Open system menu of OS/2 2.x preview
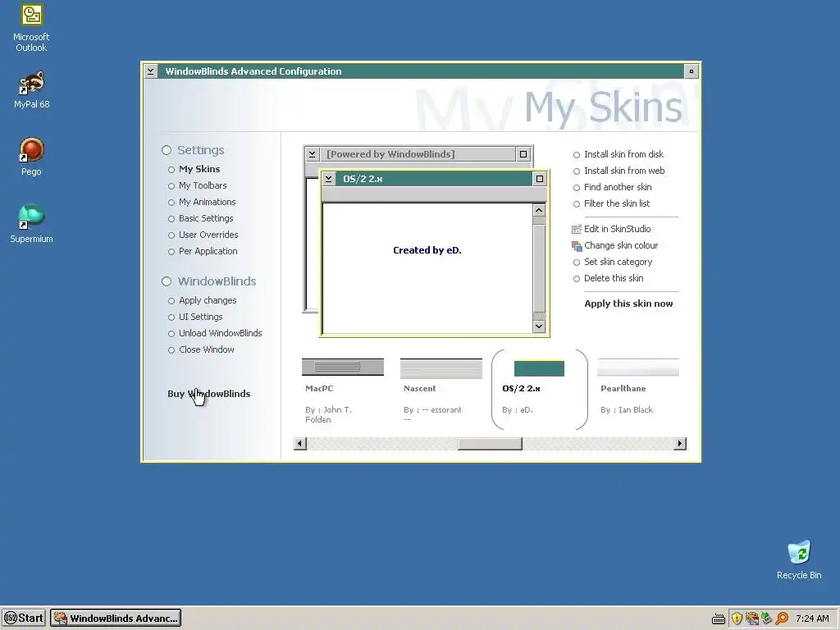The width and height of the screenshot is (840, 630). click(x=329, y=179)
